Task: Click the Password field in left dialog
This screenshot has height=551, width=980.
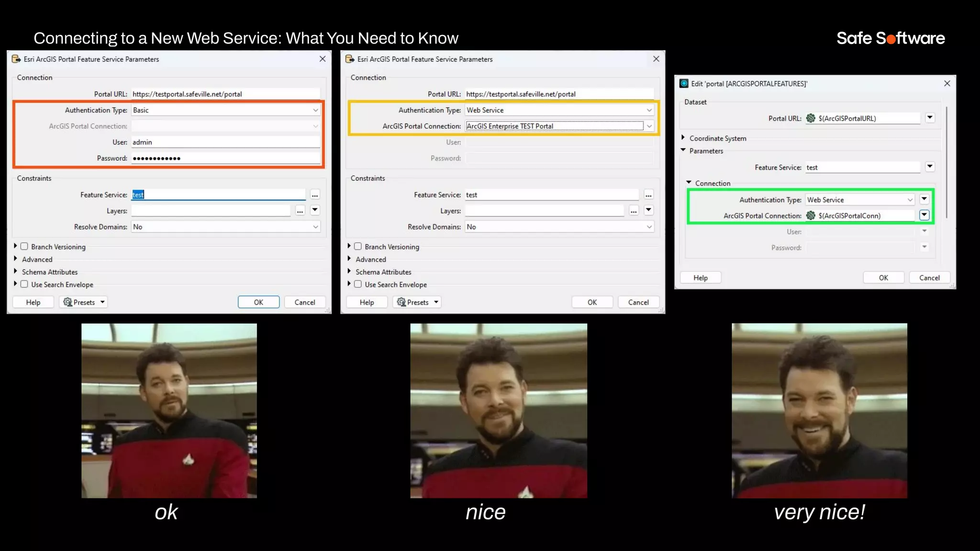Action: click(x=226, y=158)
